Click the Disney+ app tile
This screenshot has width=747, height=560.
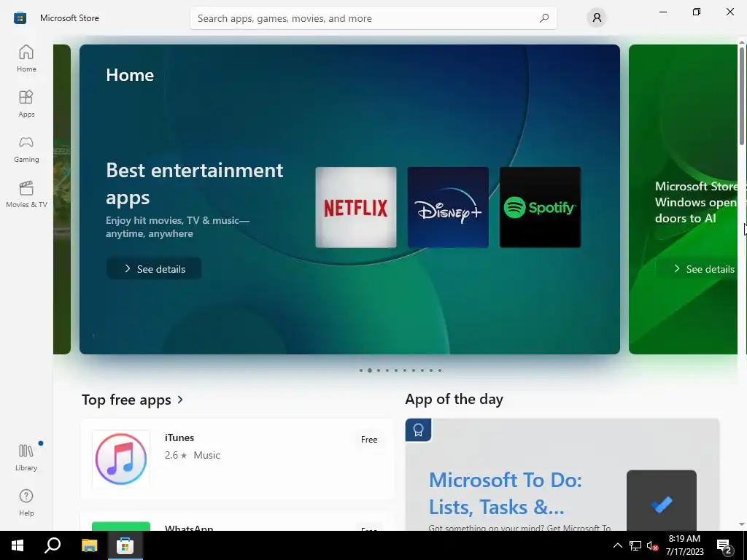pos(448,207)
